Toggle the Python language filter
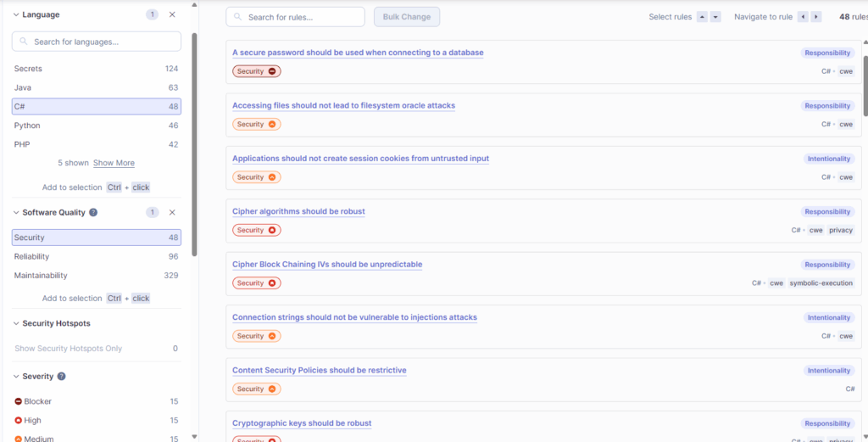The width and height of the screenshot is (868, 442). pyautogui.click(x=96, y=126)
